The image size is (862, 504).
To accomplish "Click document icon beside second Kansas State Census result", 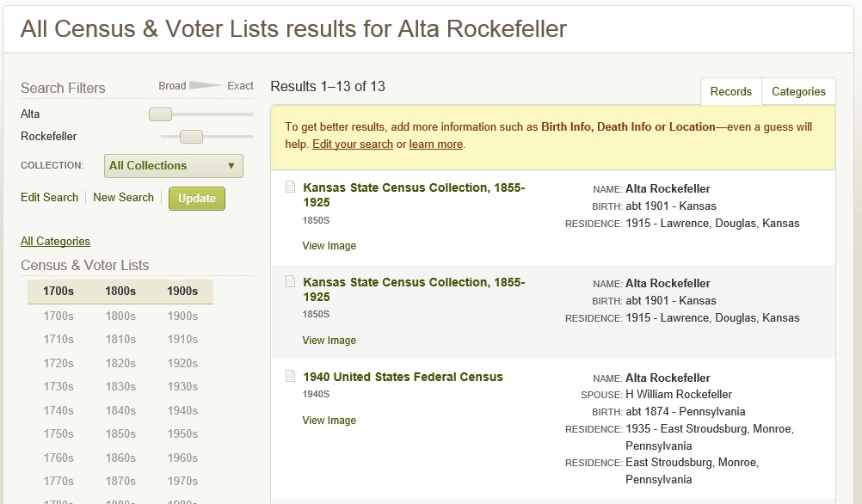I will [290, 281].
